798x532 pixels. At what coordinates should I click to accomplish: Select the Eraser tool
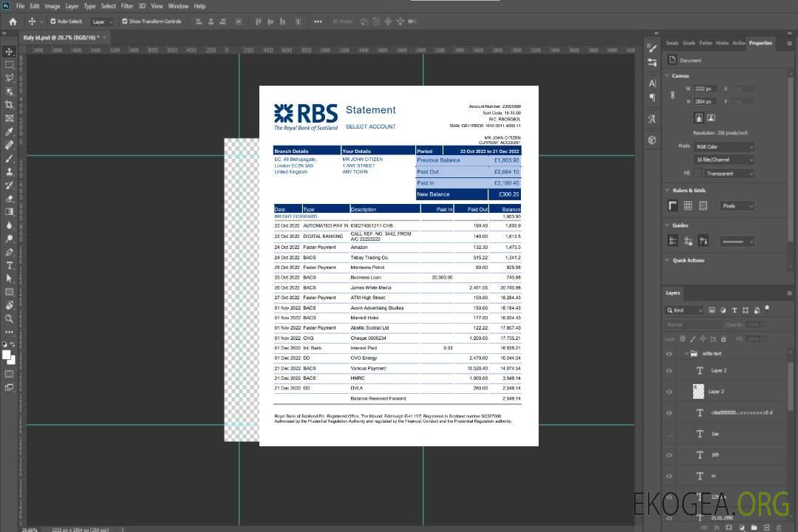[9, 199]
